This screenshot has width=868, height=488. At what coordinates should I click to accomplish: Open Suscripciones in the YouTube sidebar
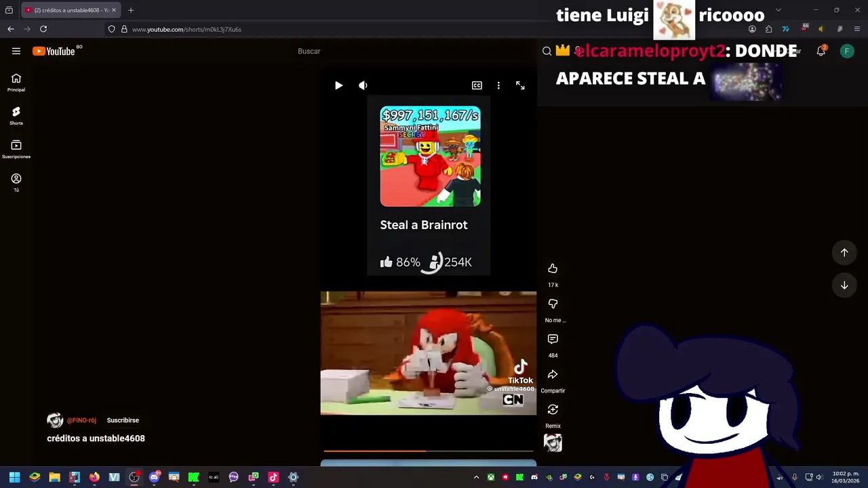[x=16, y=149]
